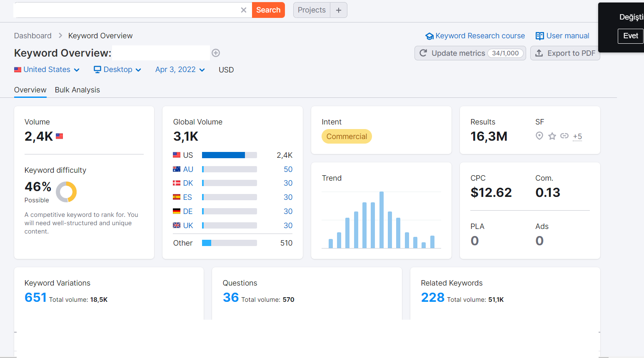The height and width of the screenshot is (358, 644).
Task: Switch to the Bulk Analysis tab
Action: point(77,90)
